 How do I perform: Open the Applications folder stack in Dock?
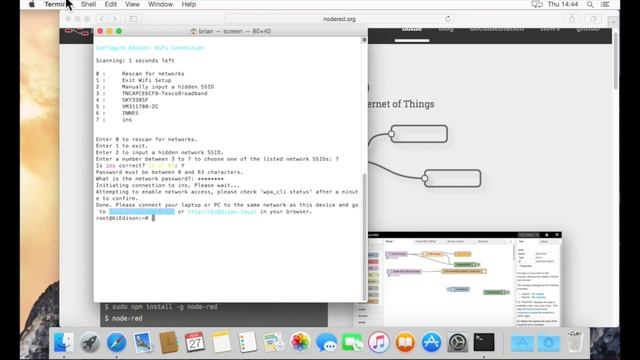(x=522, y=343)
